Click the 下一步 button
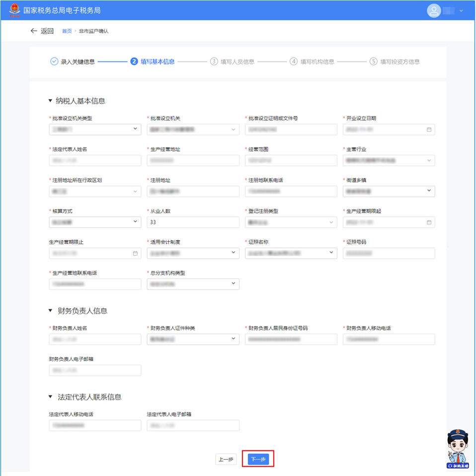This screenshot has height=476, width=476. coord(258,460)
